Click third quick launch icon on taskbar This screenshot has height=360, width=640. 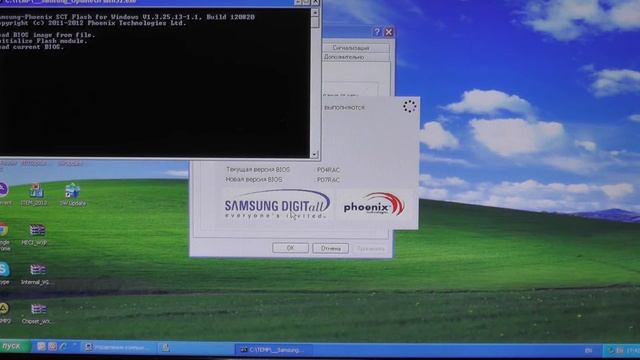click(x=63, y=347)
